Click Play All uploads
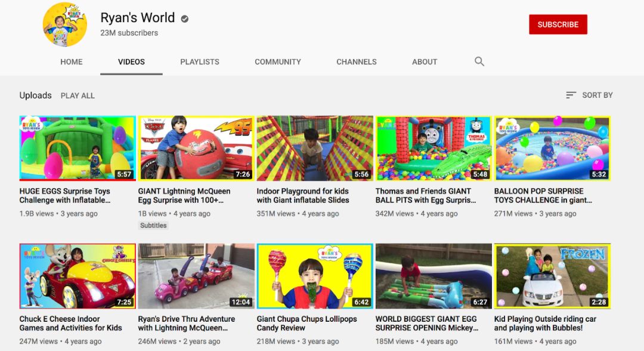 point(78,96)
